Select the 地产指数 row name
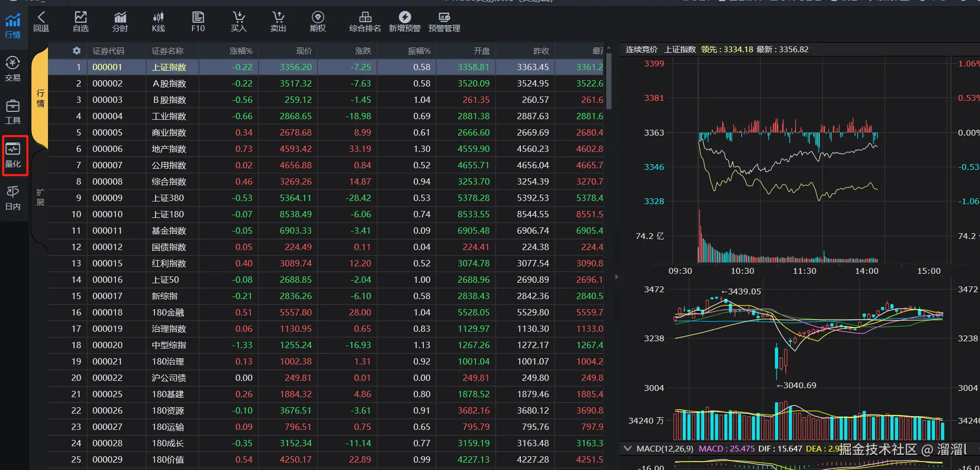The width and height of the screenshot is (980, 470). pyautogui.click(x=169, y=149)
